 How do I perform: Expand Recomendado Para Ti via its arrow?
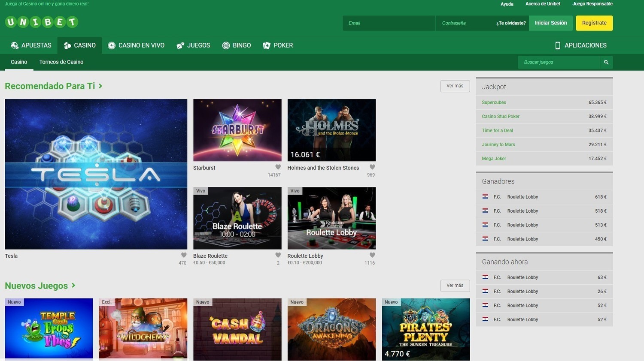point(100,86)
